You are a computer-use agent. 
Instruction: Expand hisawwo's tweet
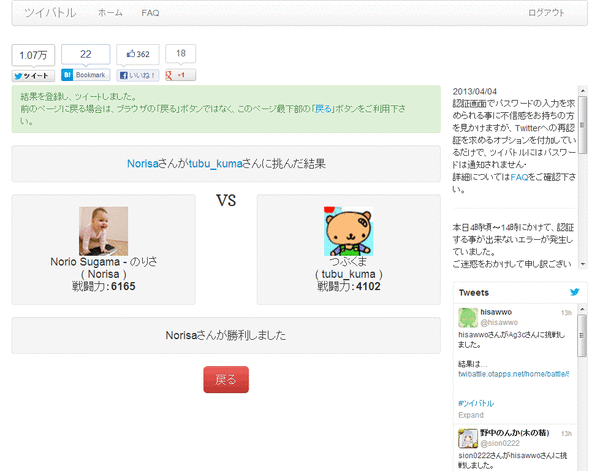click(471, 415)
